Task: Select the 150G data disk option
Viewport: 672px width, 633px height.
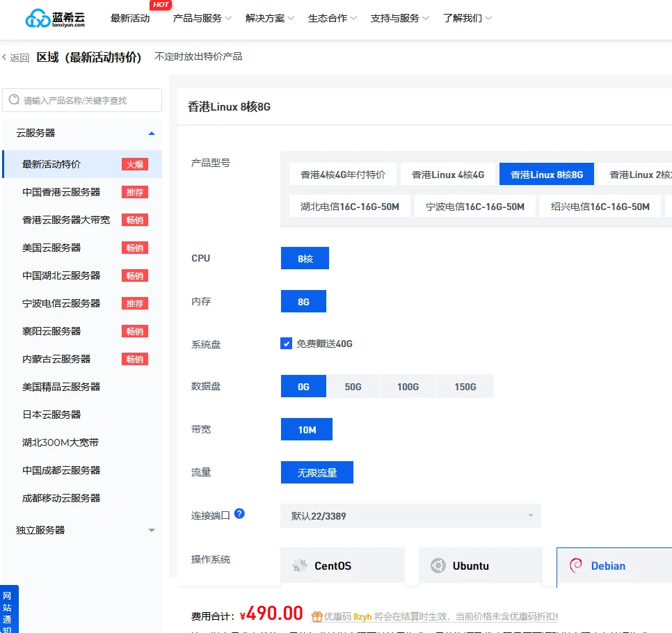Action: [x=465, y=387]
